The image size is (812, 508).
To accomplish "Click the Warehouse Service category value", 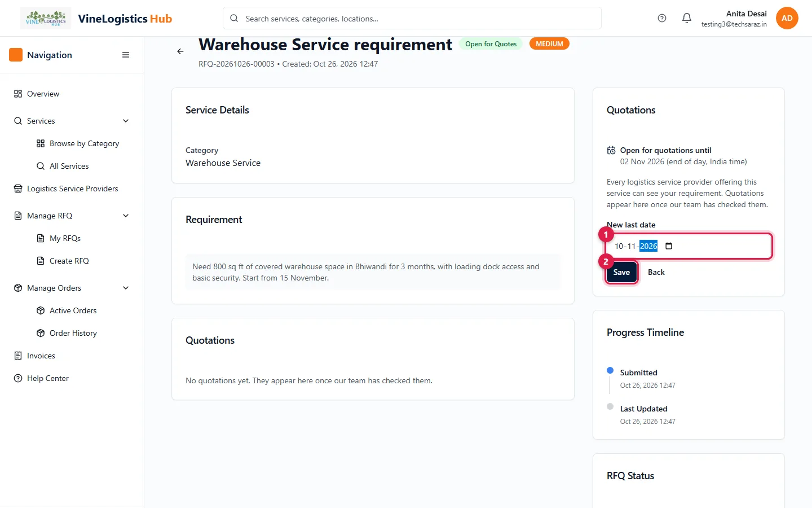I will [x=223, y=163].
